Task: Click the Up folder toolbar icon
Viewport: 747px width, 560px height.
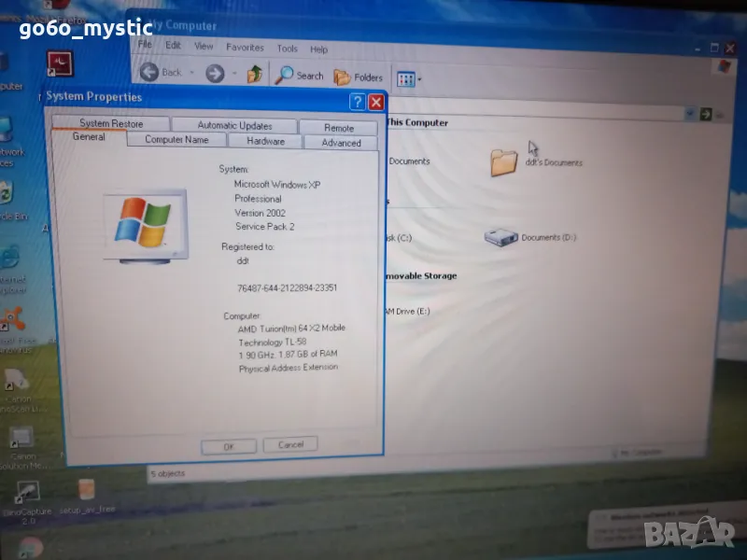Action: point(254,74)
